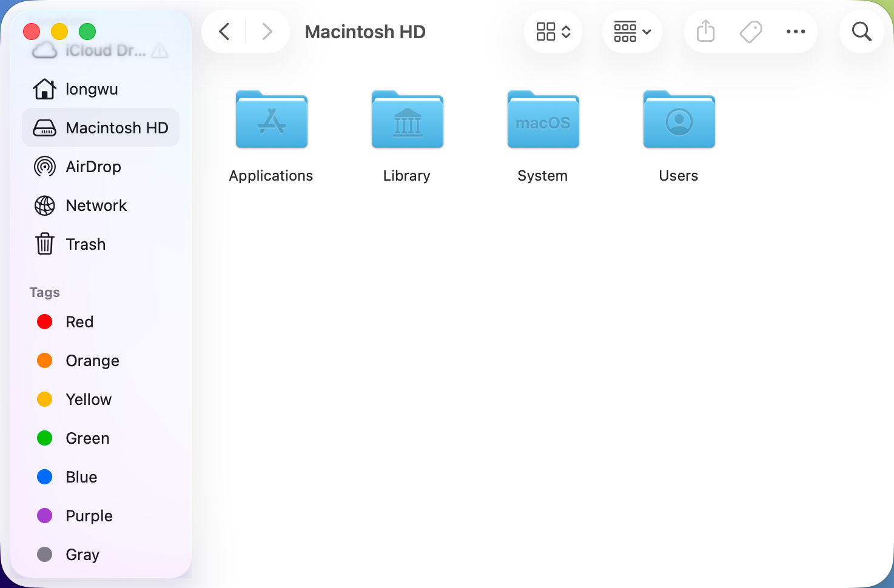
Task: Click the Share toolbar icon
Action: pos(706,32)
